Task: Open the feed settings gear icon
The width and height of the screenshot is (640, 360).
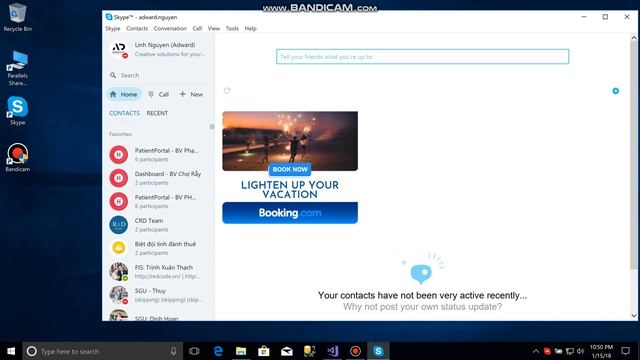Action: [x=616, y=91]
